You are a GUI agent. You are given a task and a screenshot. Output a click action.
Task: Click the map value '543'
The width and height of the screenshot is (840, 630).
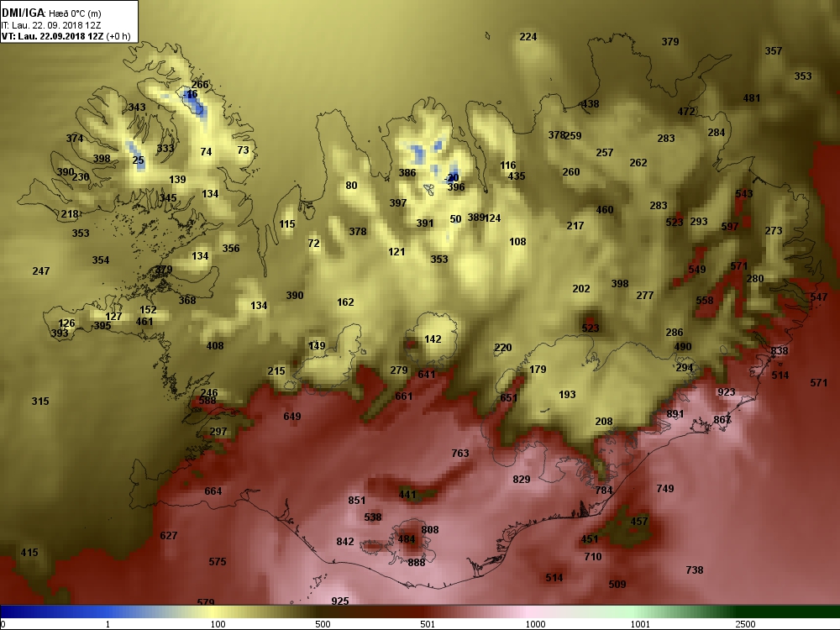(x=744, y=193)
